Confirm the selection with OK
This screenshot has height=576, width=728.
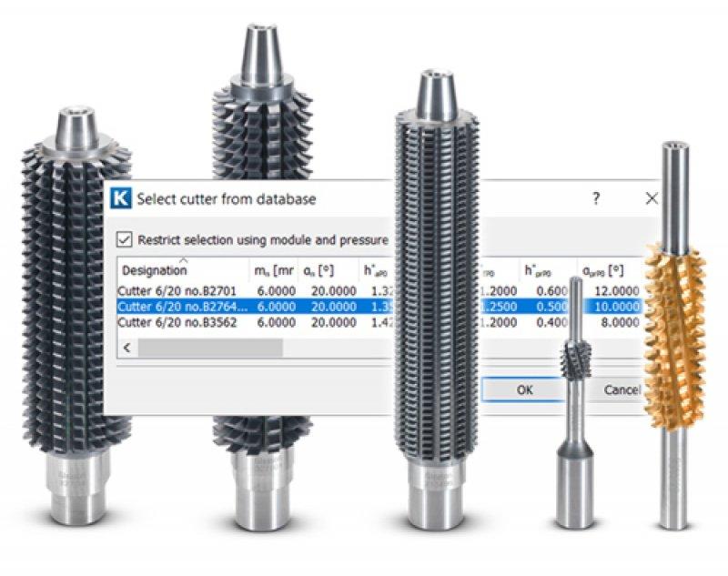[x=524, y=389]
